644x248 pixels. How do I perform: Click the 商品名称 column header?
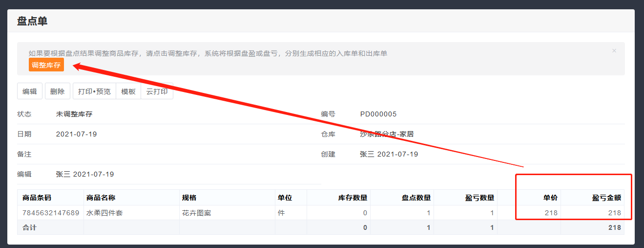coord(101,198)
